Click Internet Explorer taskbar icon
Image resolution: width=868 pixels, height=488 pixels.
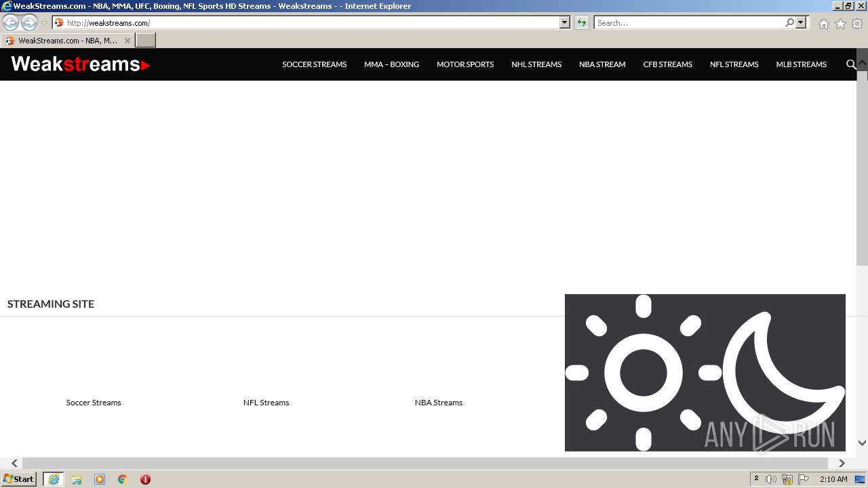54,479
